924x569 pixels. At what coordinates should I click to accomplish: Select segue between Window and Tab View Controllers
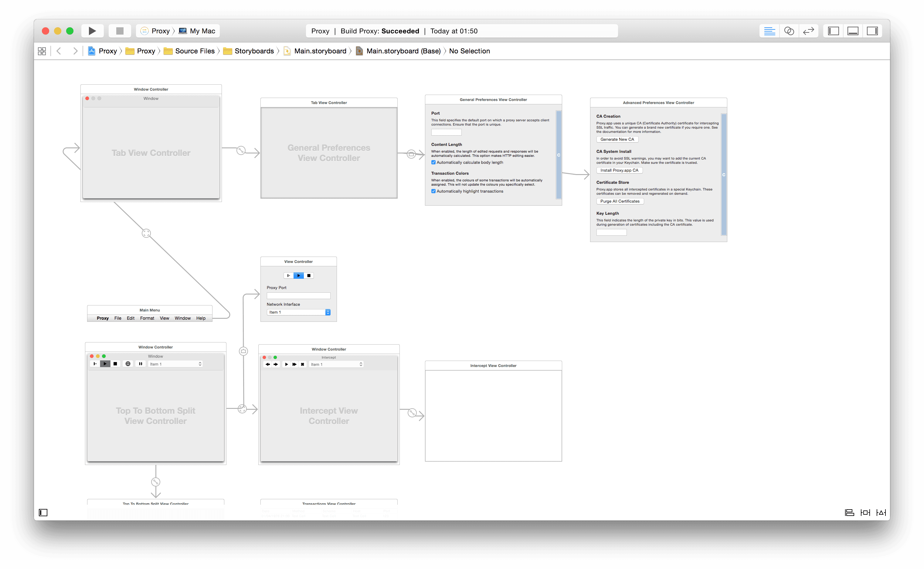pyautogui.click(x=241, y=150)
